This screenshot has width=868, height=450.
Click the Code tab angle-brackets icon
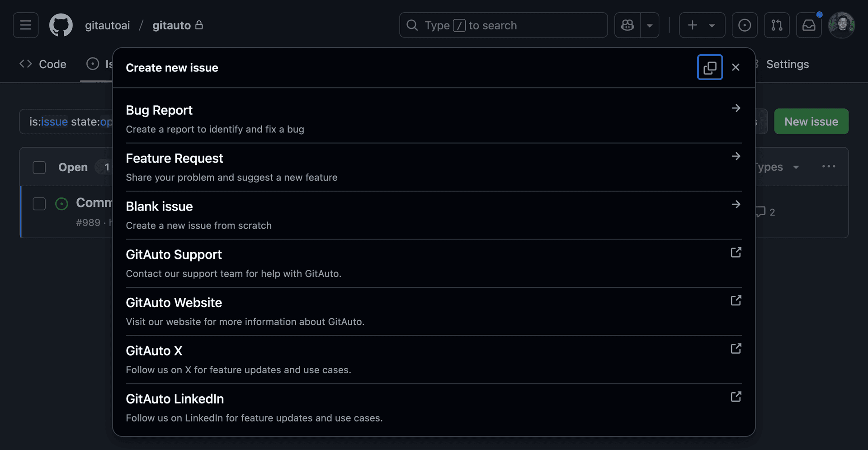[26, 64]
